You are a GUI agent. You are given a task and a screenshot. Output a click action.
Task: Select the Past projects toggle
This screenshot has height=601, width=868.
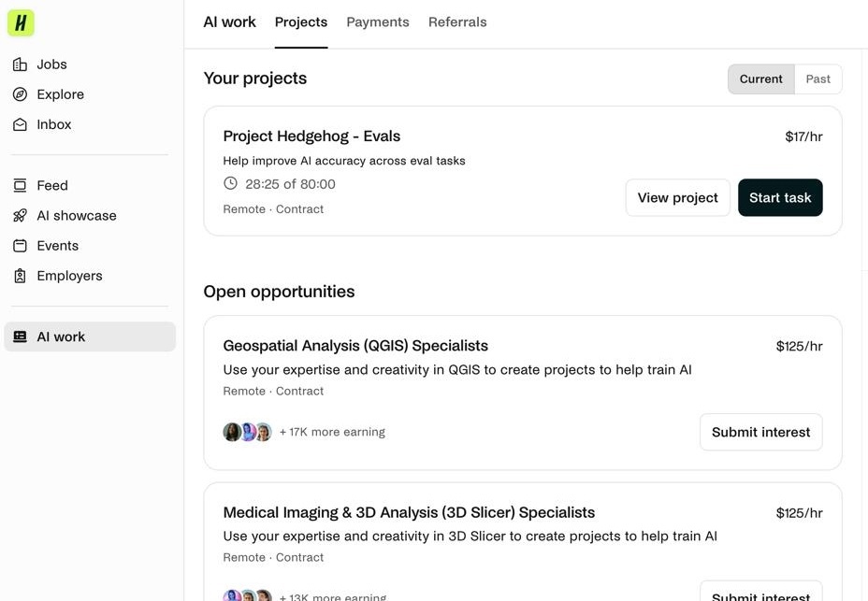click(x=818, y=79)
